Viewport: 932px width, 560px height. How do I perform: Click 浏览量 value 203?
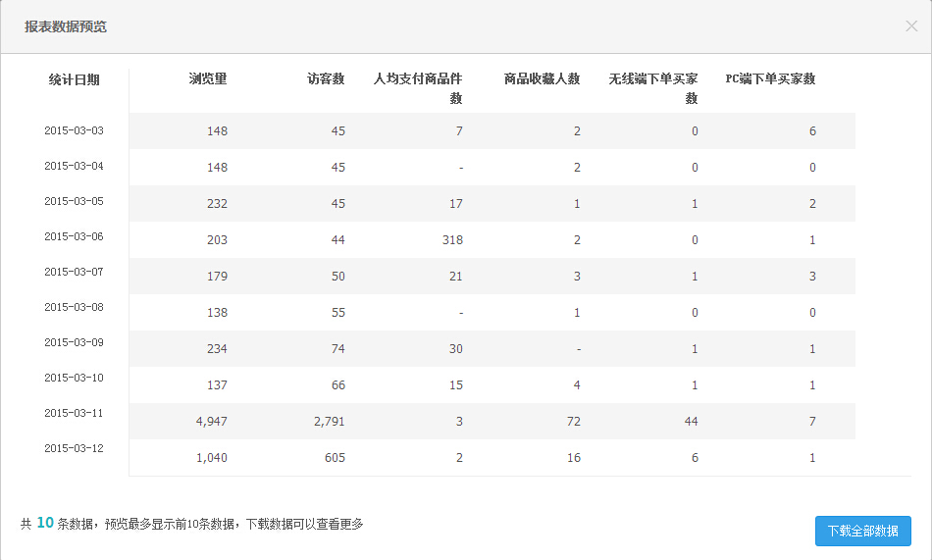pos(217,239)
